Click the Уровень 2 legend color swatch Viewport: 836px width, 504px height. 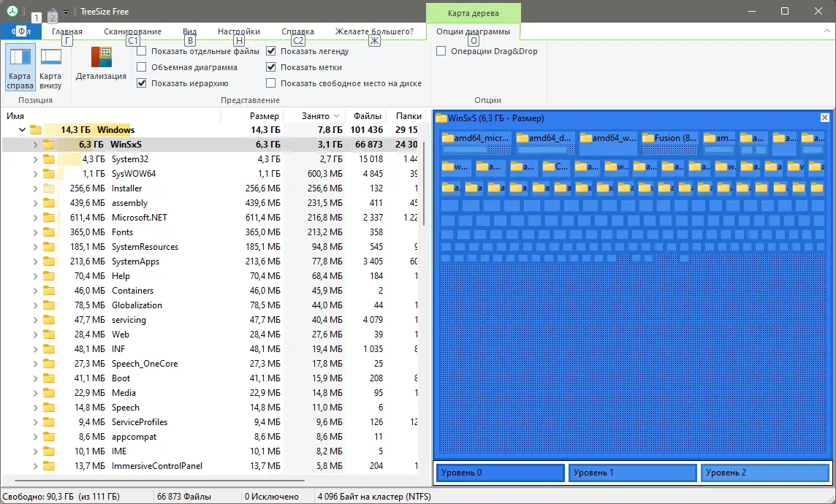click(x=764, y=473)
